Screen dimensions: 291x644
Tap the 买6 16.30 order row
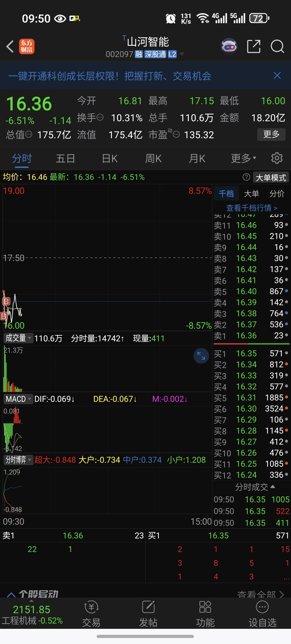(251, 409)
